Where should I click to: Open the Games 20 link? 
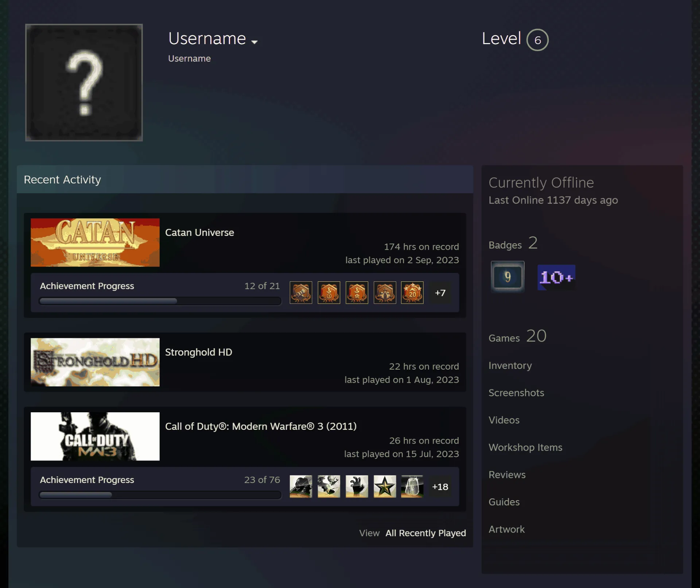coord(517,336)
